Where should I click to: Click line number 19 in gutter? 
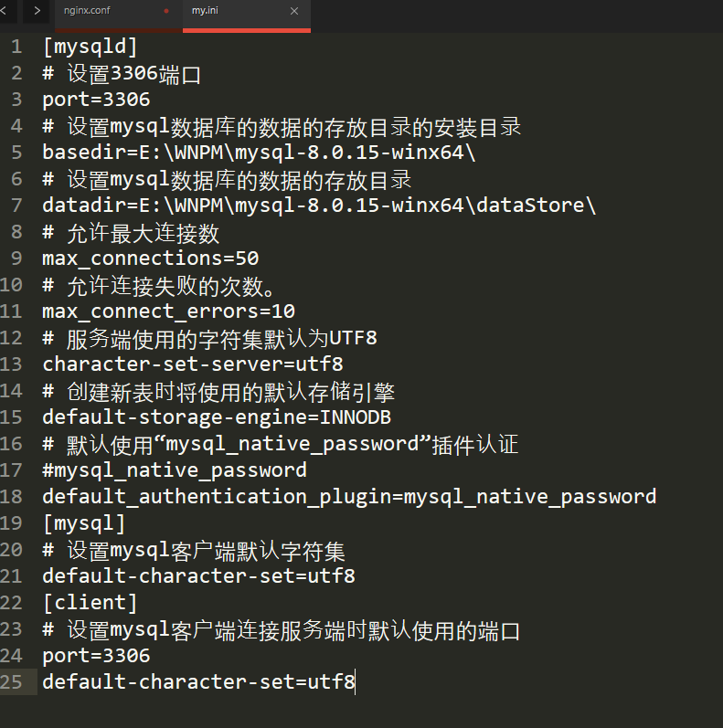point(11,523)
